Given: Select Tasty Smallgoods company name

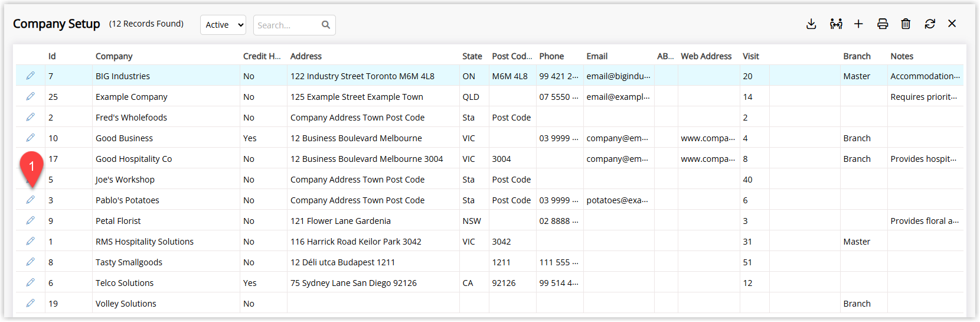Looking at the screenshot, I should pos(129,262).
